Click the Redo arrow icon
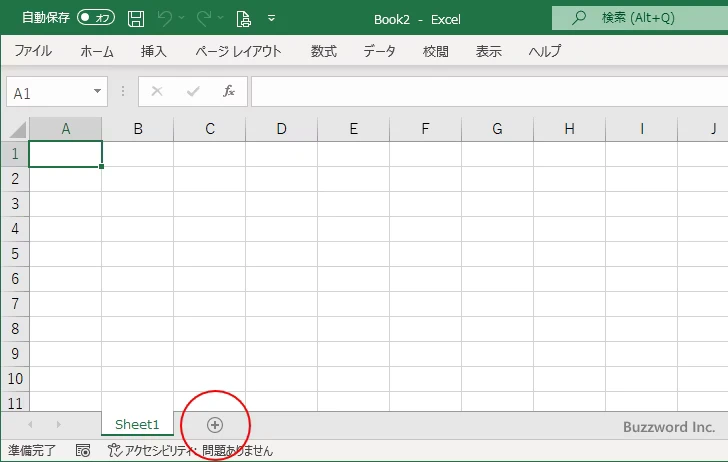The height and width of the screenshot is (462, 728). [x=204, y=18]
